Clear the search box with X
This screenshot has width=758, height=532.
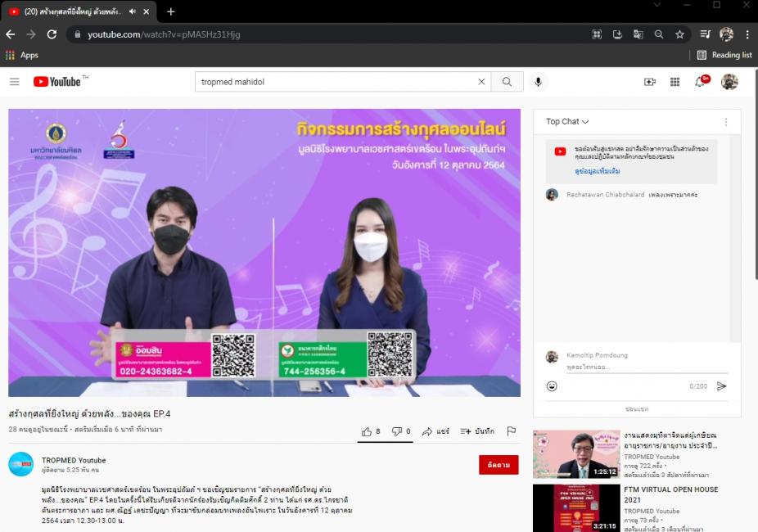[x=481, y=82]
